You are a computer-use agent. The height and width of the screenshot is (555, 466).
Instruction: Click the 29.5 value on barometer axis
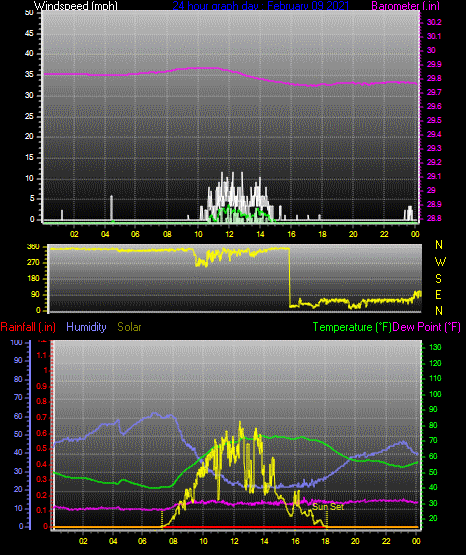pos(434,120)
